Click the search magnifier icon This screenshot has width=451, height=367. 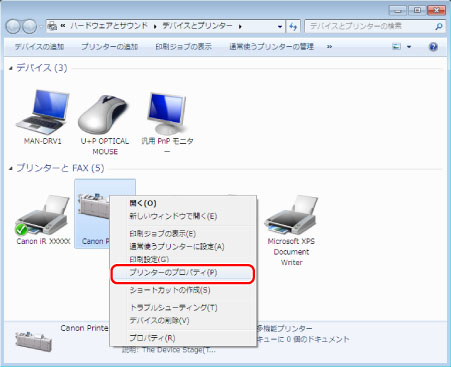[439, 26]
